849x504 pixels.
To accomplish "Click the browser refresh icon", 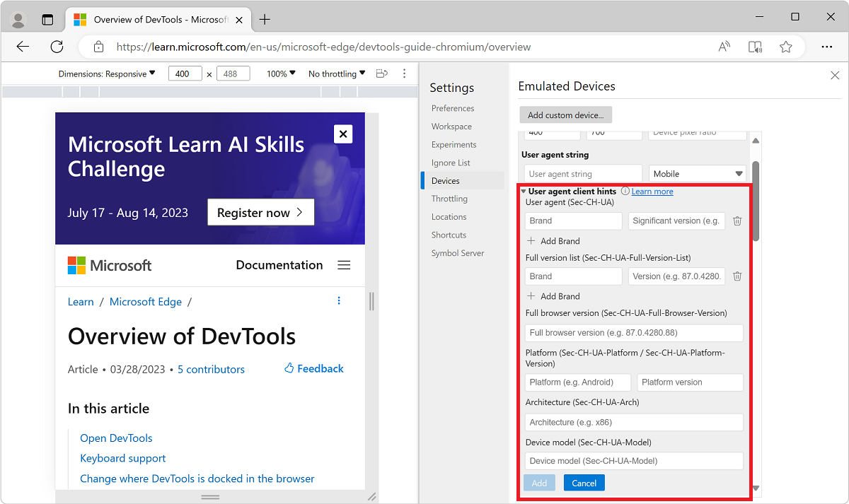I will tap(57, 47).
